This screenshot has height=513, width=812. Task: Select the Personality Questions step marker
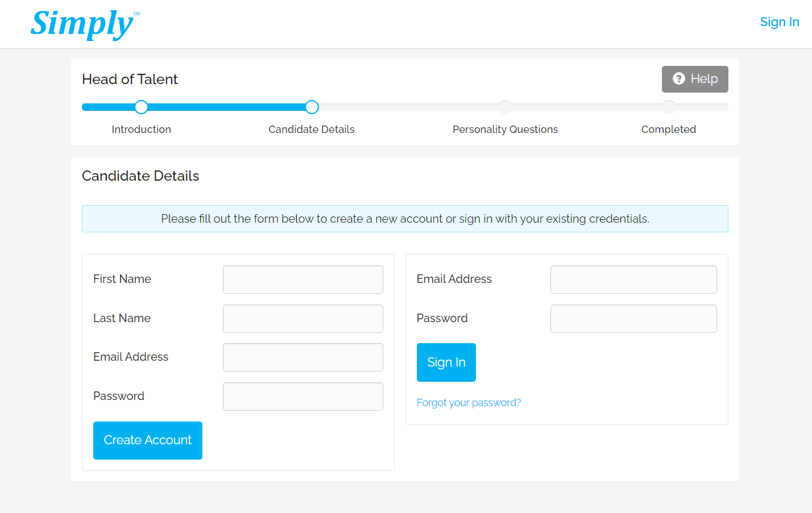pos(505,107)
